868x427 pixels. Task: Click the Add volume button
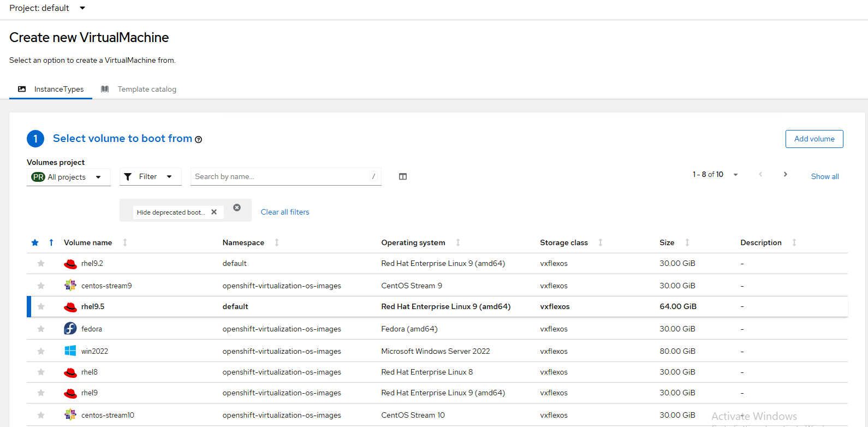pyautogui.click(x=815, y=139)
